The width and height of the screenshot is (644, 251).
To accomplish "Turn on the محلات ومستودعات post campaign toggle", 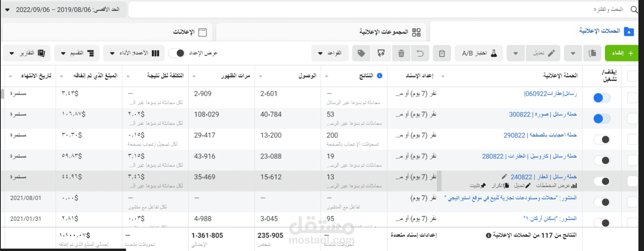I will (602, 202).
